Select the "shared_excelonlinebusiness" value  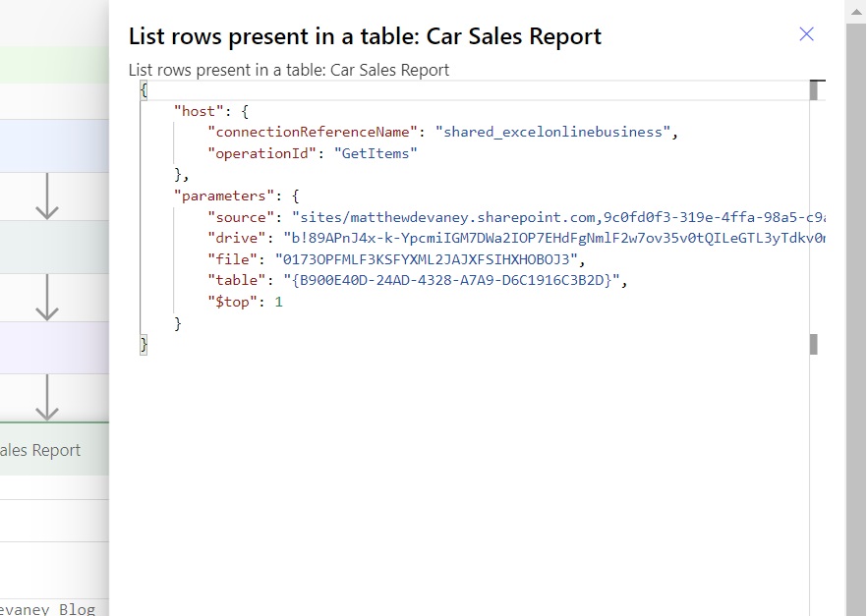coord(553,133)
